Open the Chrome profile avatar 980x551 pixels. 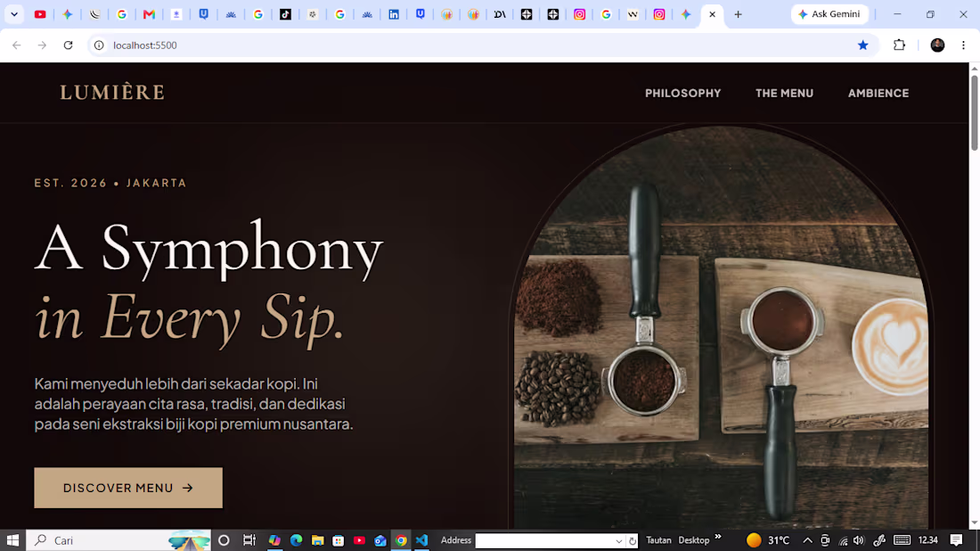(937, 45)
